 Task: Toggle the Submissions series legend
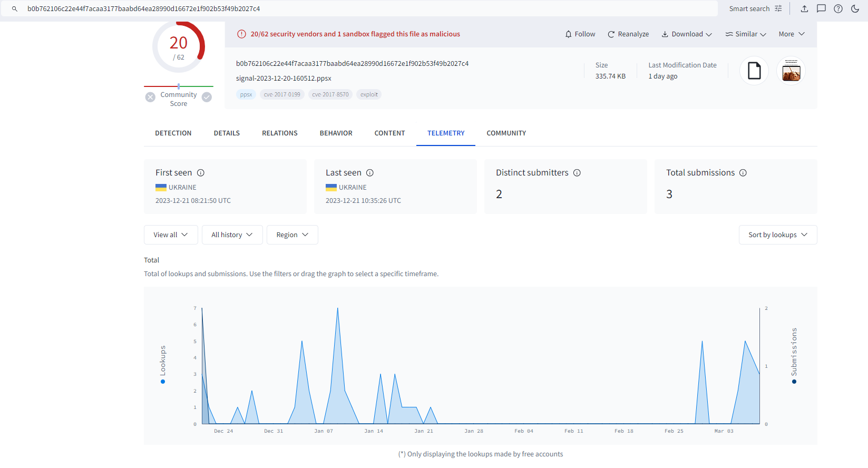[x=794, y=356]
